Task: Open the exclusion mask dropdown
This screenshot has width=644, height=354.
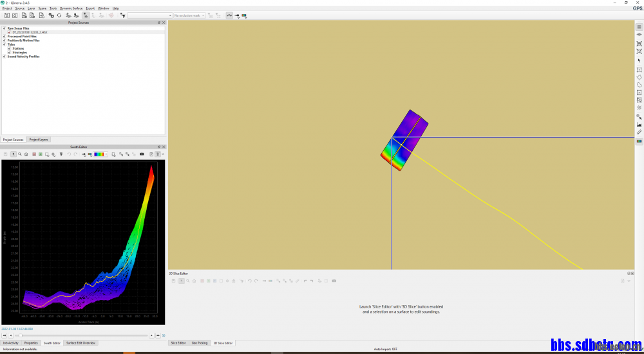Action: pos(189,15)
